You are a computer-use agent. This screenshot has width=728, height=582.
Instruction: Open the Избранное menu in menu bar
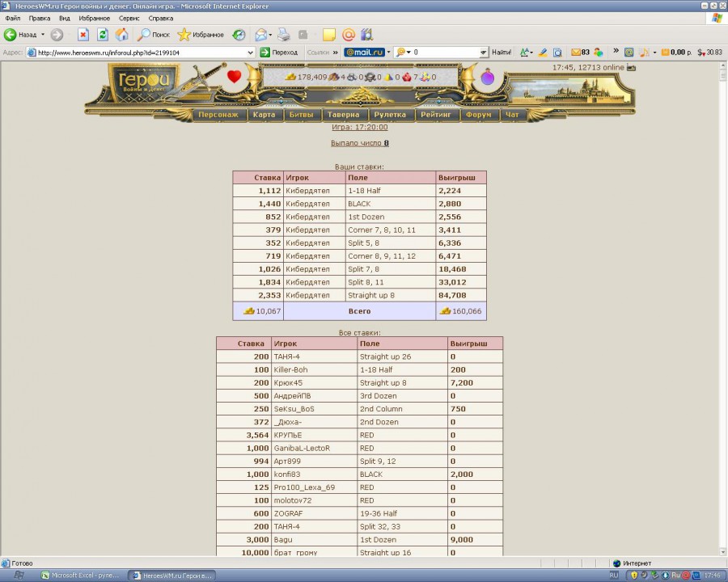[95, 18]
